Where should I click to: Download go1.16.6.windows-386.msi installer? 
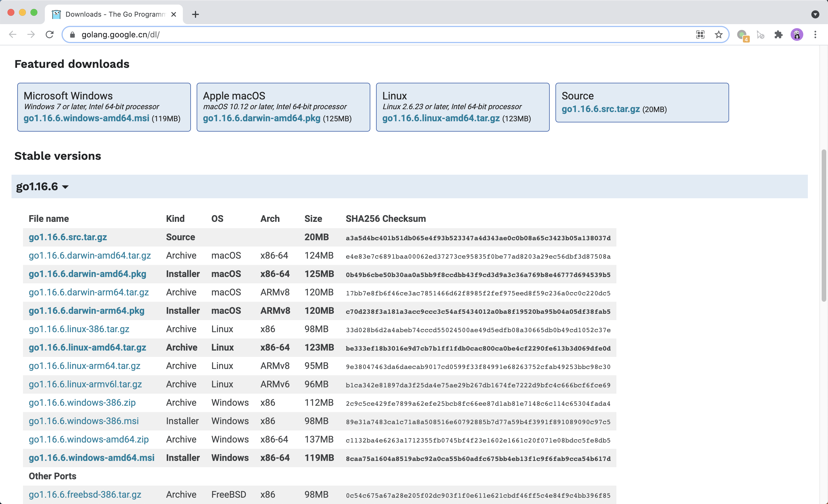pyautogui.click(x=84, y=421)
